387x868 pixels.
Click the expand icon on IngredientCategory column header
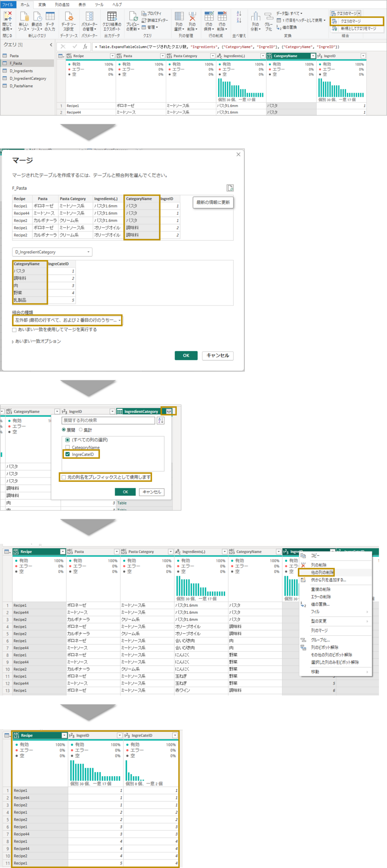click(x=168, y=411)
